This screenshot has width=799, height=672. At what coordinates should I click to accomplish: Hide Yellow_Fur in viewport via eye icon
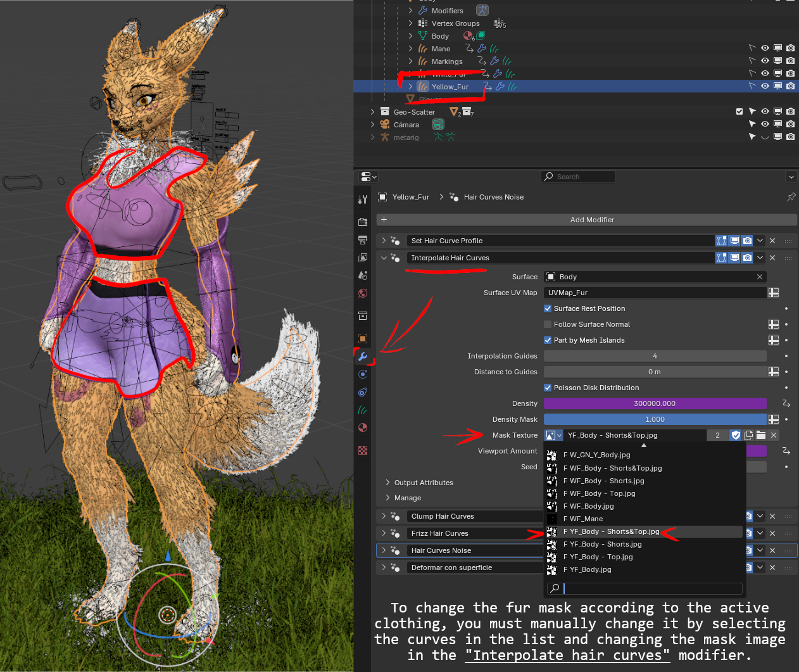point(765,86)
